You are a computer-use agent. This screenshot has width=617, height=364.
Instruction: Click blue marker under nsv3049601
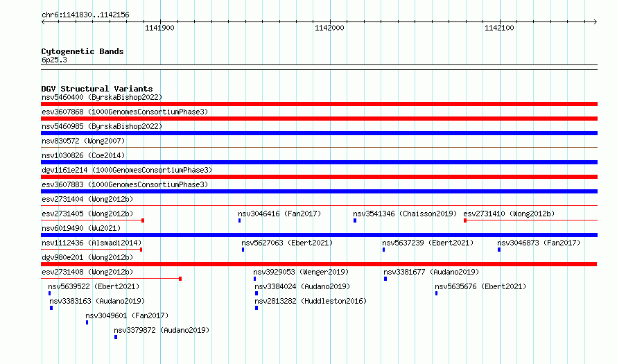coord(87,322)
